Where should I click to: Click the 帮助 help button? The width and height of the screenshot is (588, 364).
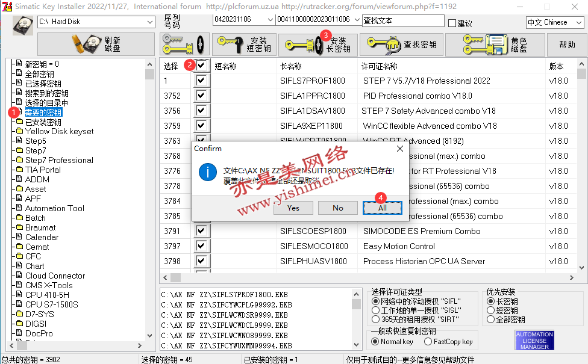click(x=567, y=45)
